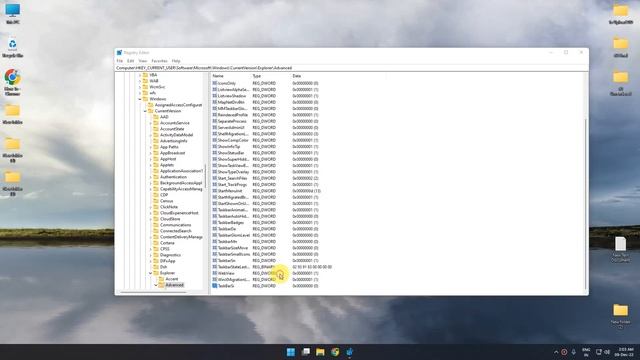Image resolution: width=640 pixels, height=360 pixels.
Task: Select the AdvertisingInfo key
Action: coord(173,141)
